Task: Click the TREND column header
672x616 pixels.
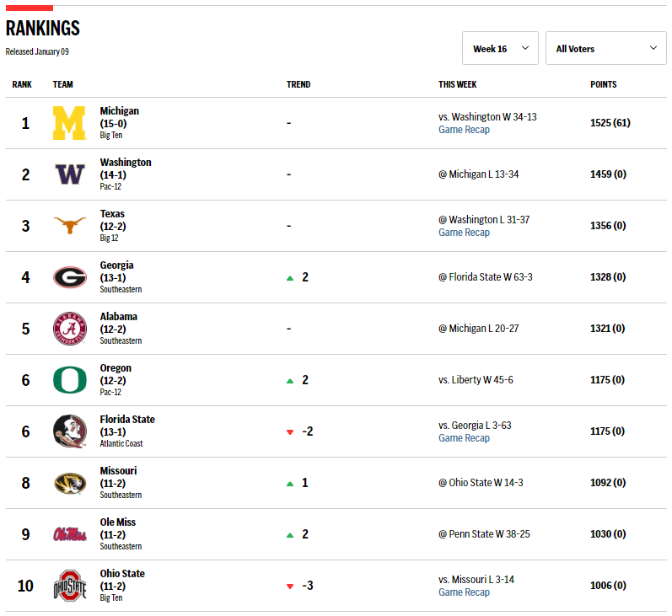Action: click(298, 84)
